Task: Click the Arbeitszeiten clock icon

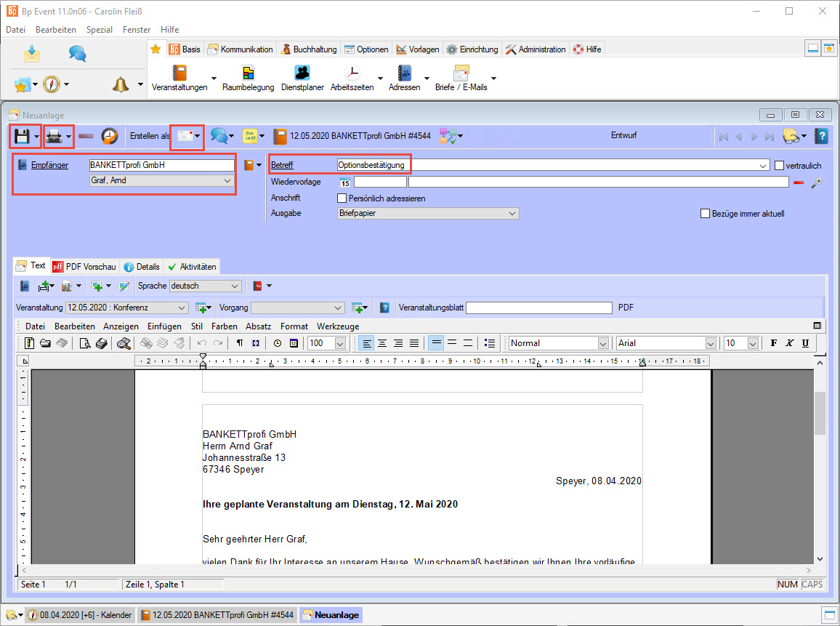Action: click(x=352, y=73)
